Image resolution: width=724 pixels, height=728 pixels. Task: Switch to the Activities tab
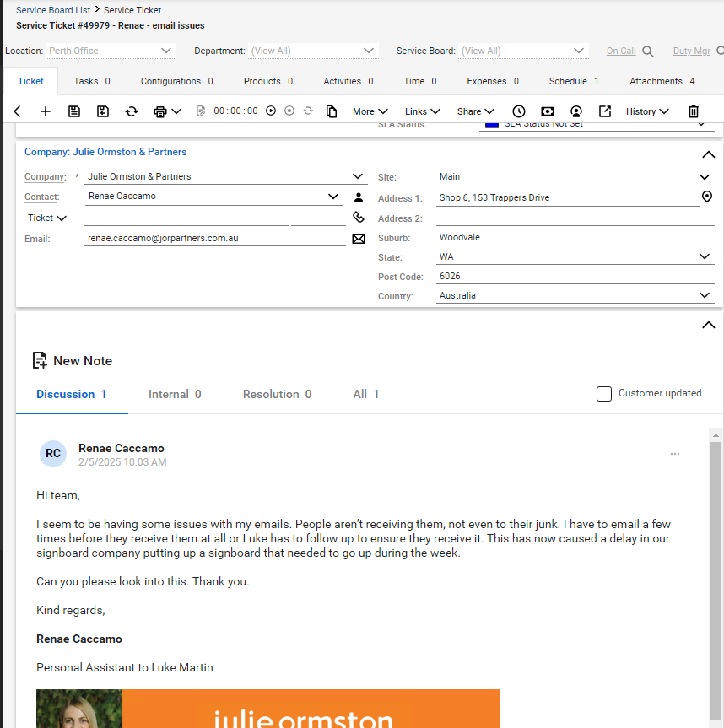pyautogui.click(x=348, y=81)
